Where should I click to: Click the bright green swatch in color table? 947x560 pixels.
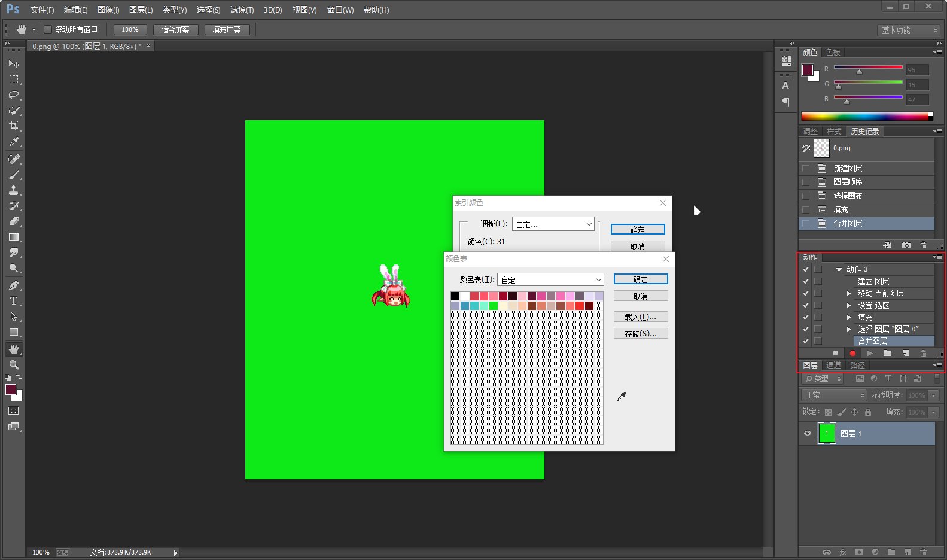(x=494, y=306)
